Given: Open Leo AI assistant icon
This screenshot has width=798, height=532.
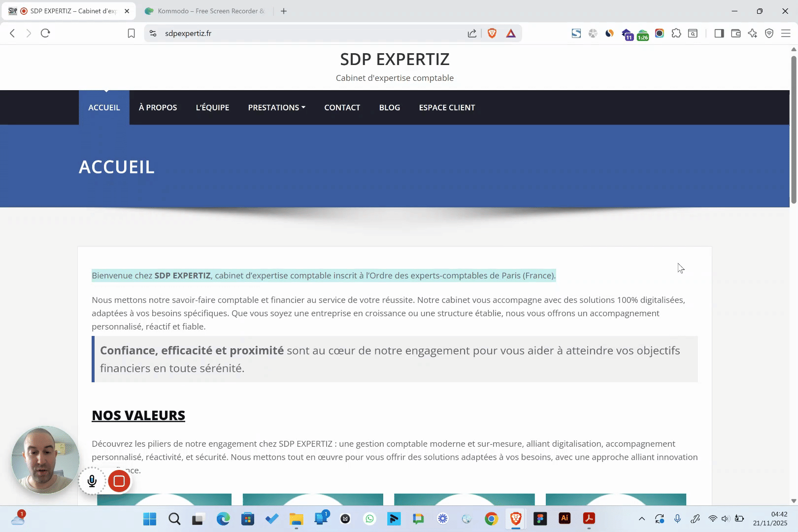Looking at the screenshot, I should pyautogui.click(x=752, y=33).
